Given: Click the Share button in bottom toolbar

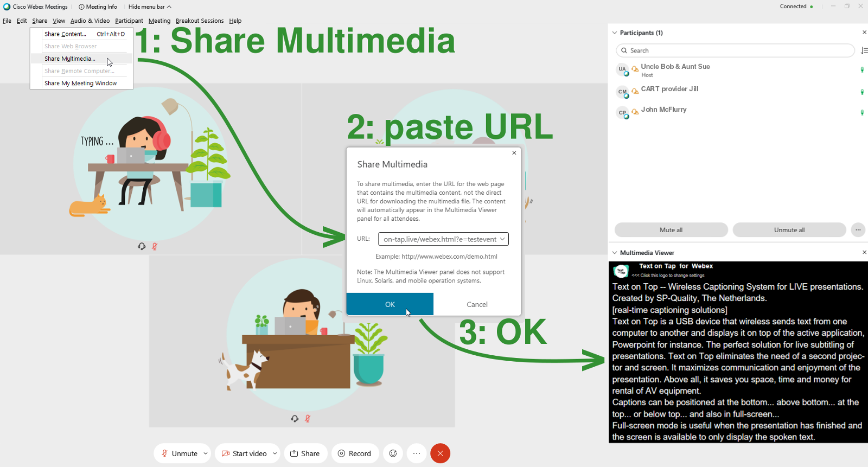Looking at the screenshot, I should (x=305, y=453).
